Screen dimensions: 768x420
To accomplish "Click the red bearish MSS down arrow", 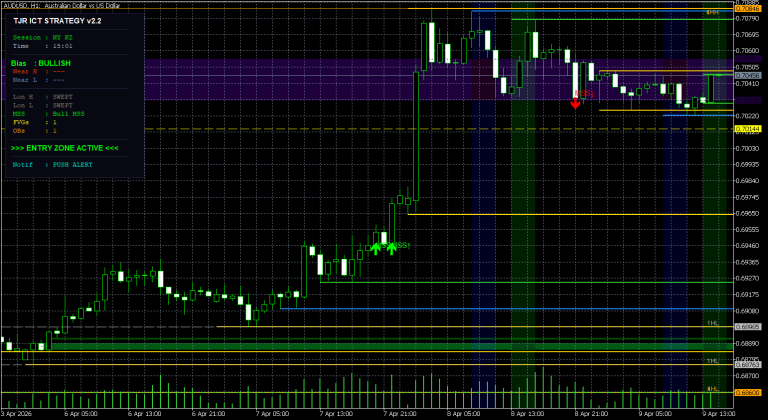I will click(x=575, y=101).
